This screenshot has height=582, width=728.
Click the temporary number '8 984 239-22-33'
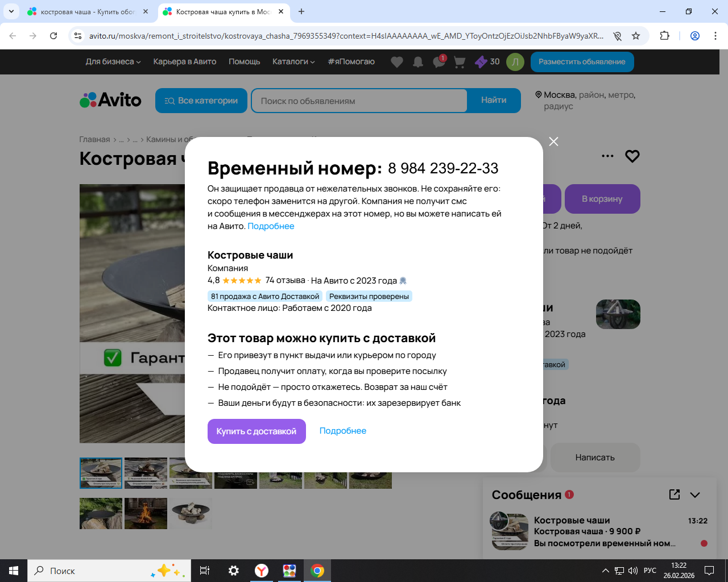click(443, 168)
